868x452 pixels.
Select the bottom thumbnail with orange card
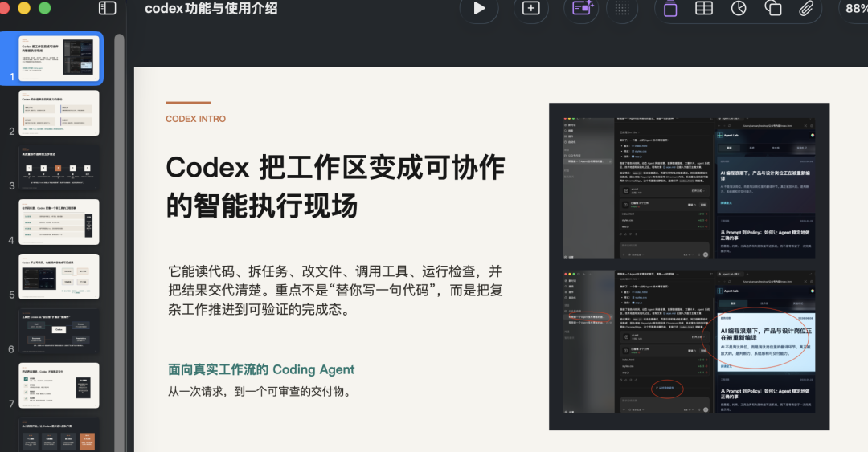(59, 435)
